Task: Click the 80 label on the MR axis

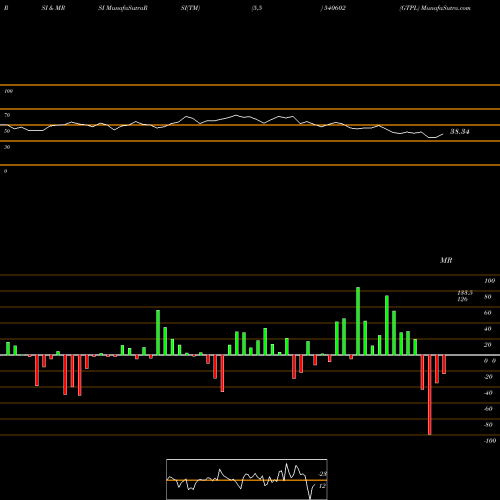Action: [x=488, y=297]
